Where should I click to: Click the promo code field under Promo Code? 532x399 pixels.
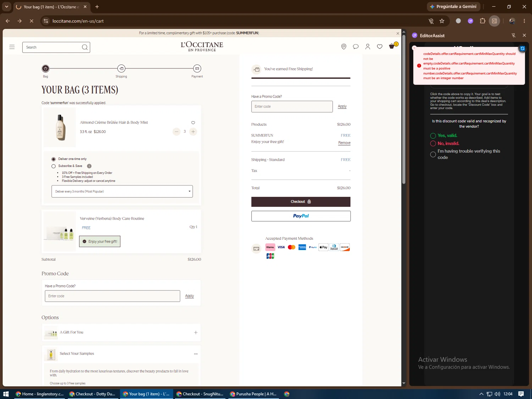pos(112,296)
